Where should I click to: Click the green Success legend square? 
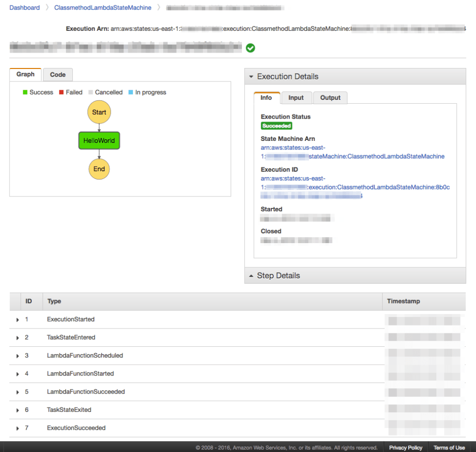24,92
